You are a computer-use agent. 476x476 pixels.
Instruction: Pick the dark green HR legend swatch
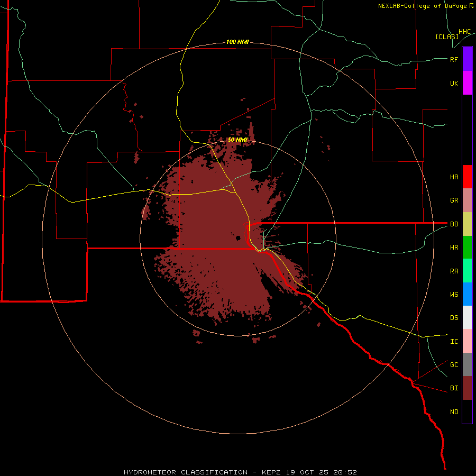click(467, 248)
